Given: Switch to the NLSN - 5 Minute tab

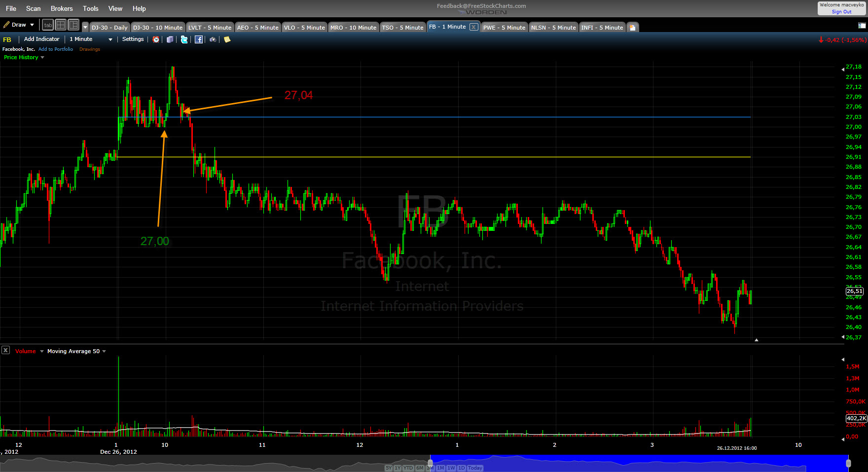Looking at the screenshot, I should (553, 27).
